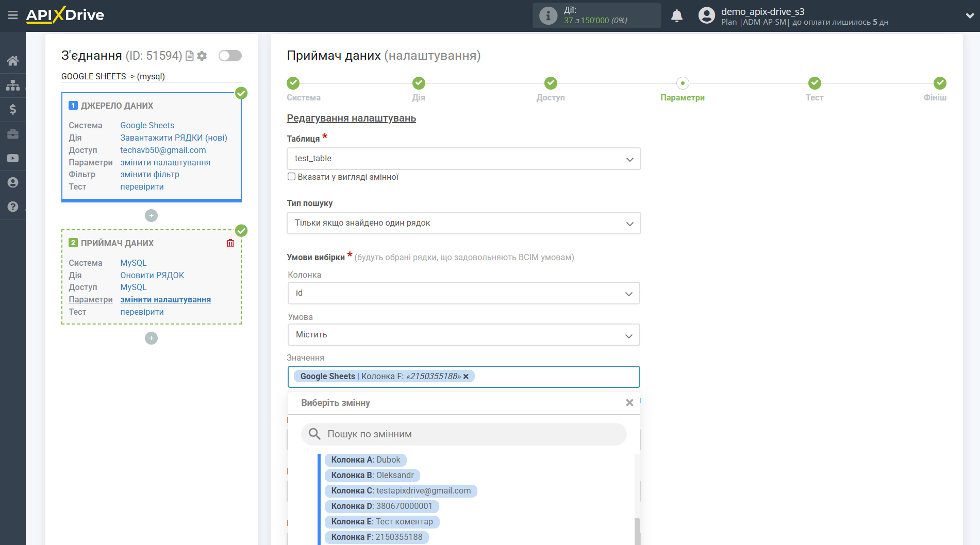980x545 pixels.
Task: Delete the data receiver block
Action: click(x=230, y=243)
